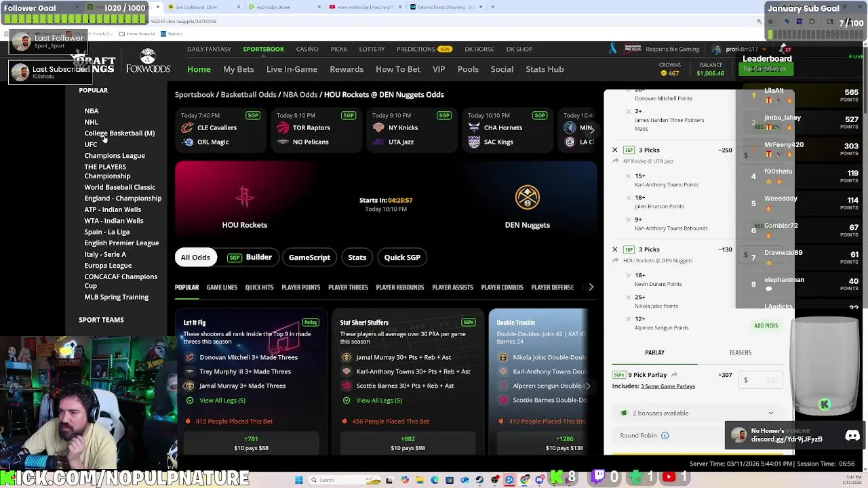The width and height of the screenshot is (868, 488).
Task: Show more market categories with right arrow
Action: click(591, 287)
